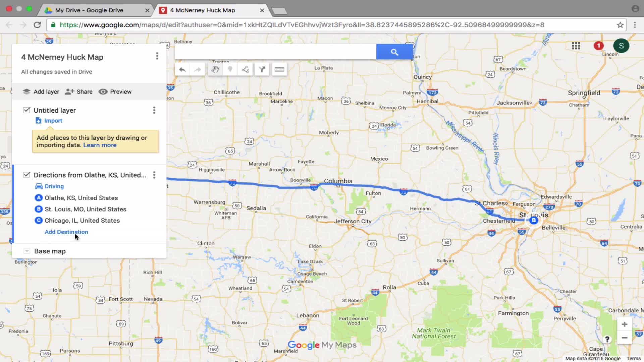Open three-dot menu for Directions layer
This screenshot has width=644, height=362.
154,175
